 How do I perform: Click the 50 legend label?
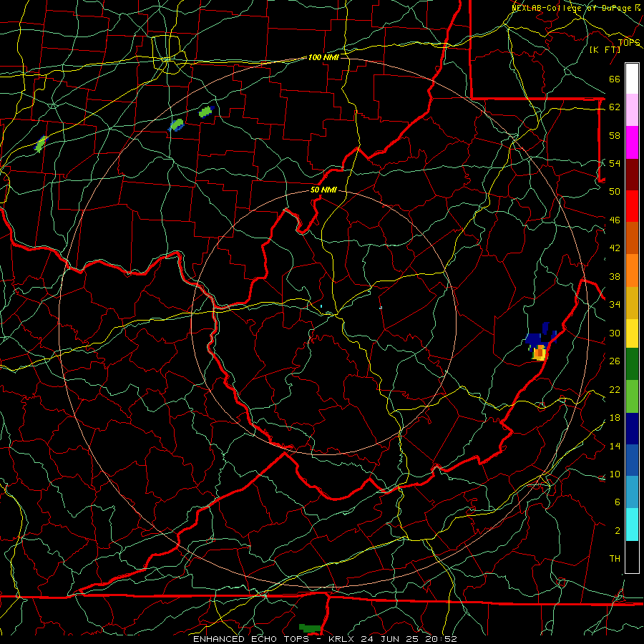click(615, 191)
